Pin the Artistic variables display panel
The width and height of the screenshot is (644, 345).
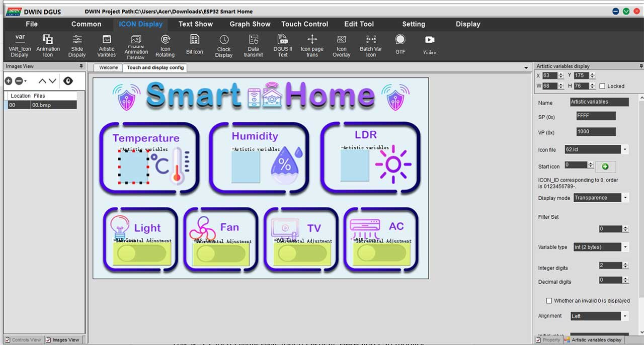click(x=641, y=66)
